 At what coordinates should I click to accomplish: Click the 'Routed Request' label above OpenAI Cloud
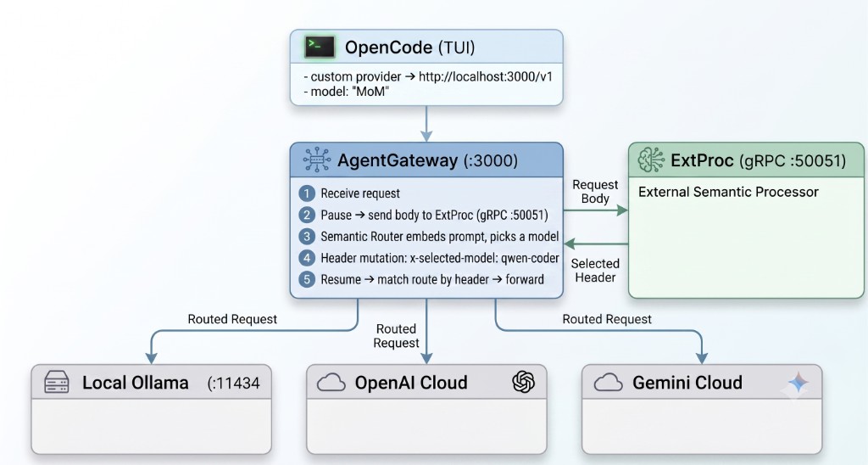(x=396, y=336)
